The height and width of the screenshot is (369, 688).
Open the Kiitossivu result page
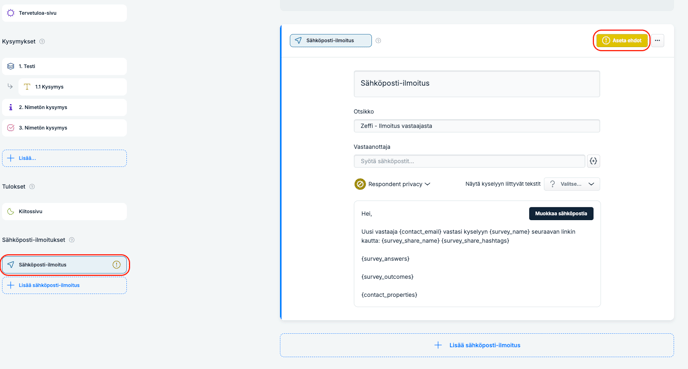(64, 211)
